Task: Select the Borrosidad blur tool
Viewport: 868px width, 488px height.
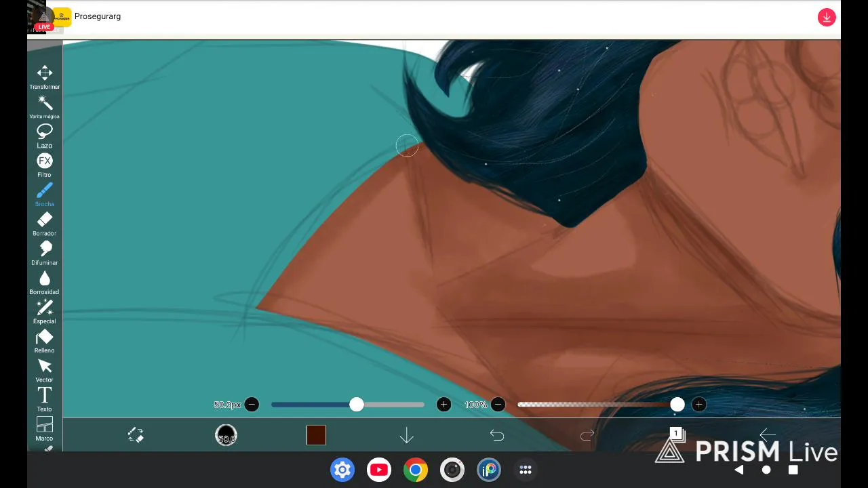Action: [45, 282]
